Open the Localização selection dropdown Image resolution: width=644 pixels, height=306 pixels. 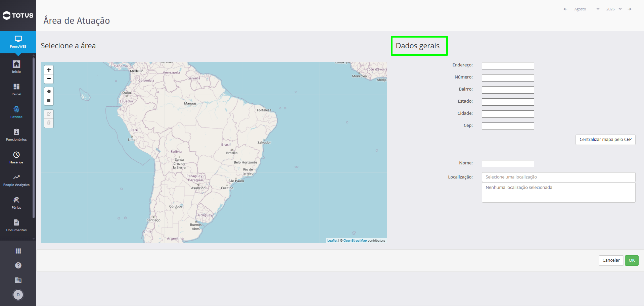point(558,177)
